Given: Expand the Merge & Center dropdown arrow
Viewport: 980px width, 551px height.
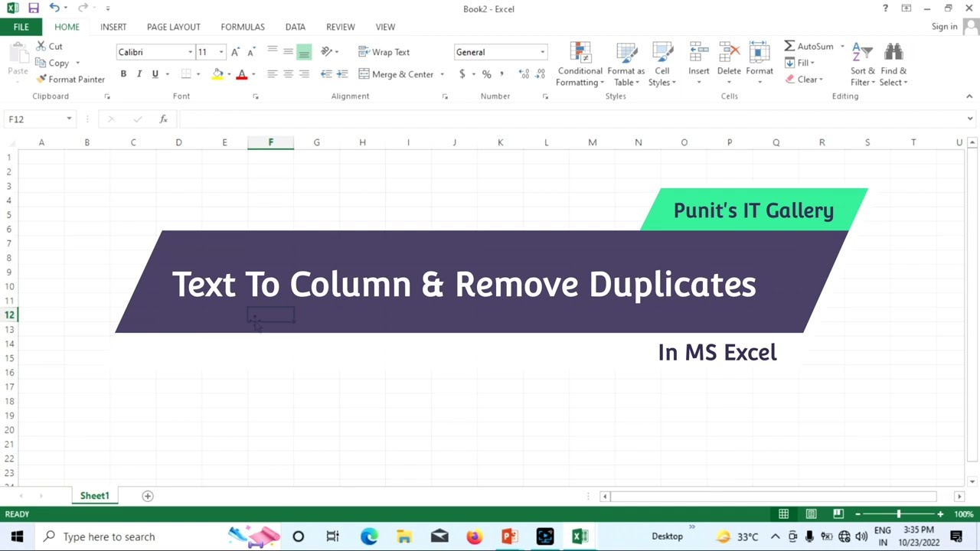Looking at the screenshot, I should click(442, 74).
